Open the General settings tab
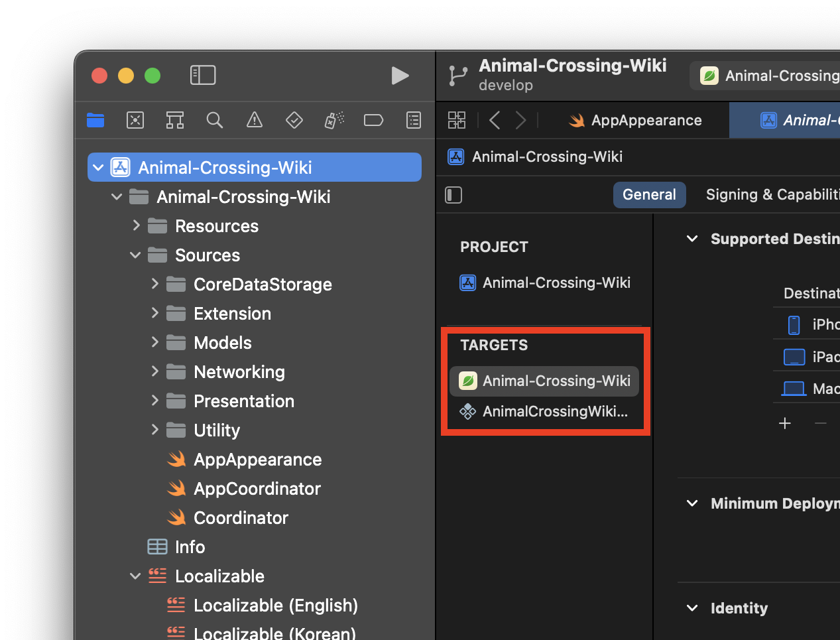This screenshot has width=840, height=640. pyautogui.click(x=650, y=195)
